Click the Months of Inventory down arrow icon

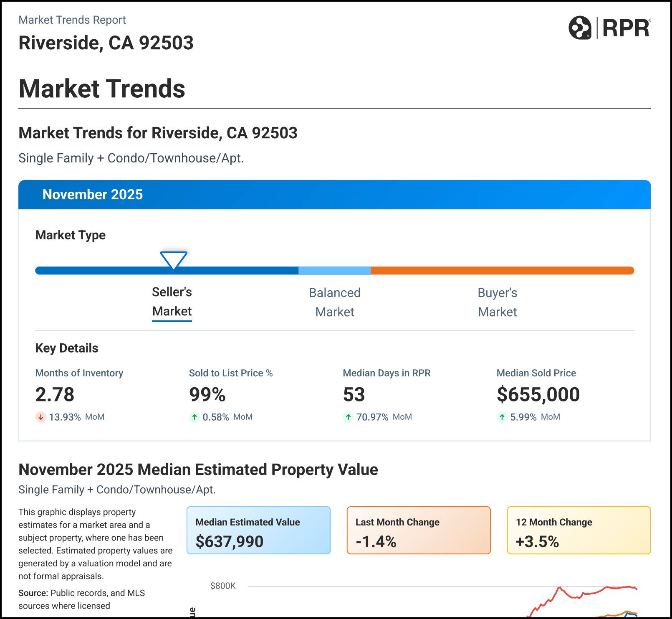(x=40, y=417)
